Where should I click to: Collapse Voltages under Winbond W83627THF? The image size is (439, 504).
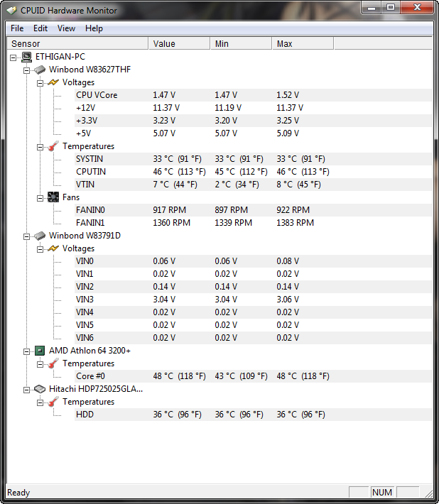pyautogui.click(x=40, y=83)
